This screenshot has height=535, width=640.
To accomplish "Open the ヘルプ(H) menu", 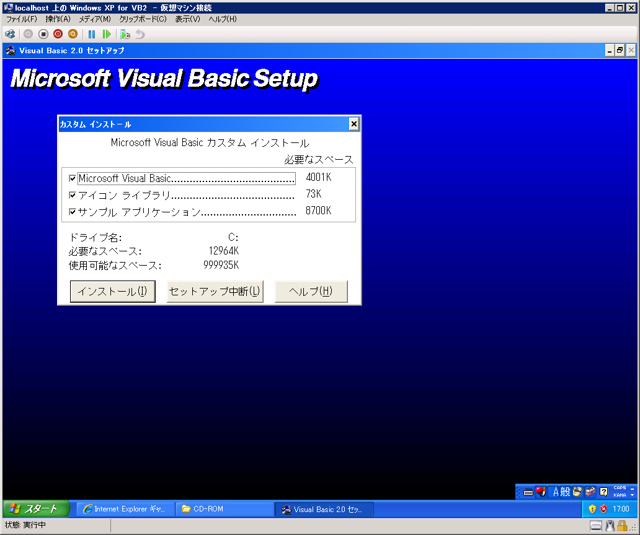I will (222, 19).
